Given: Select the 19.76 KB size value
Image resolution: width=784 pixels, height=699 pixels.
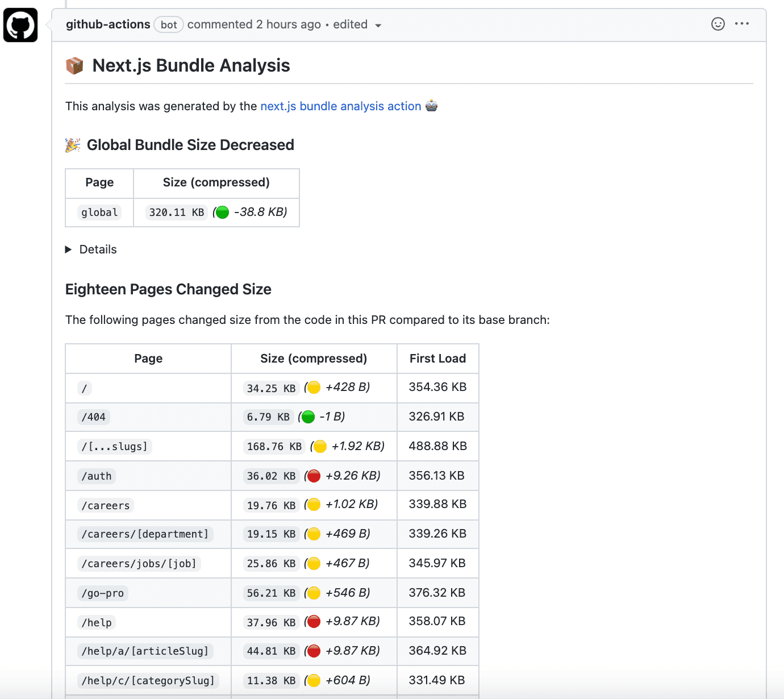Looking at the screenshot, I should click(272, 505).
